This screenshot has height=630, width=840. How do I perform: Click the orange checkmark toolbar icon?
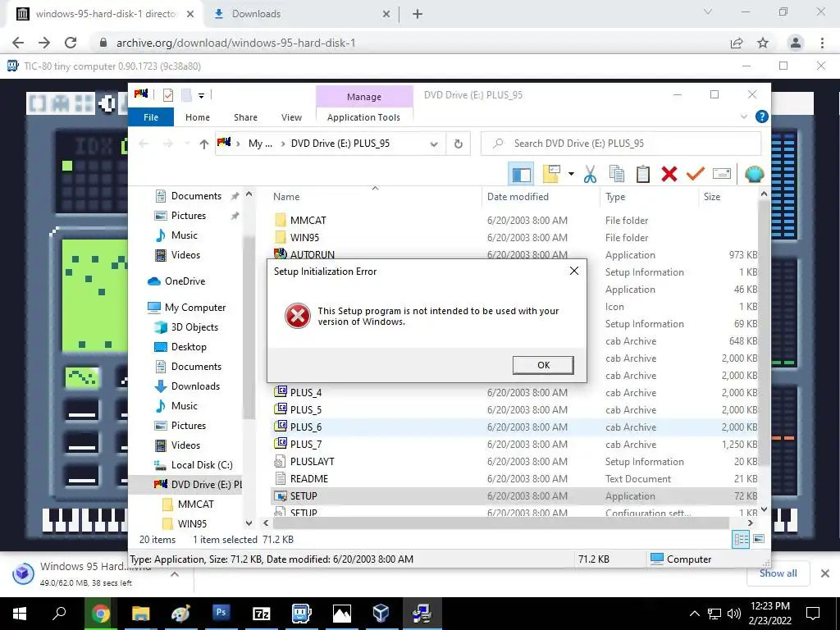coord(696,174)
